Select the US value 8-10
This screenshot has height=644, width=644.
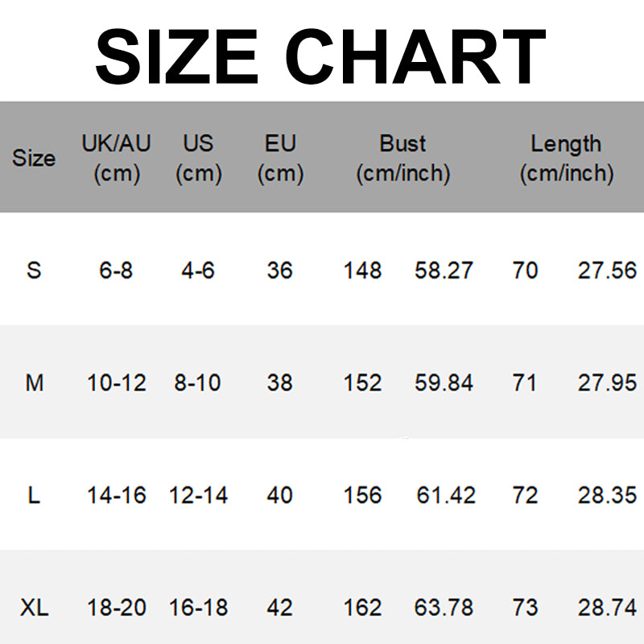[198, 383]
